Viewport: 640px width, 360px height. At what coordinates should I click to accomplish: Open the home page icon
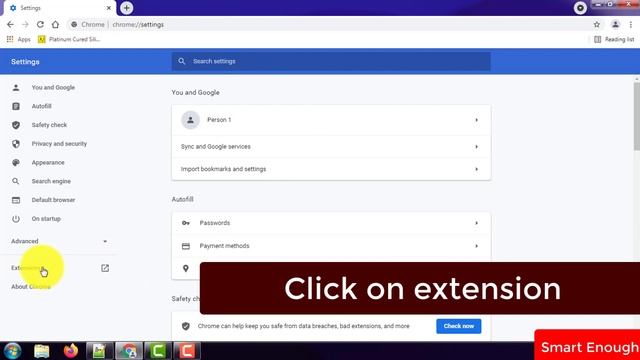[x=55, y=24]
